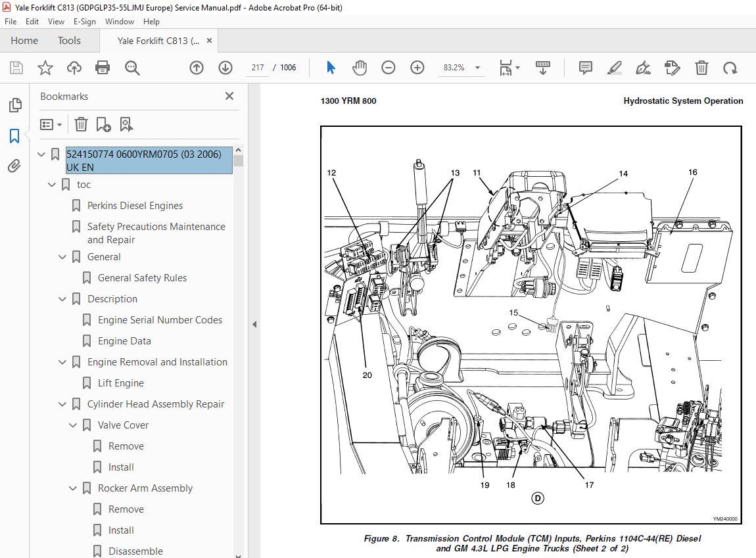The image size is (756, 558).
Task: Open the Help menu
Action: point(151,22)
